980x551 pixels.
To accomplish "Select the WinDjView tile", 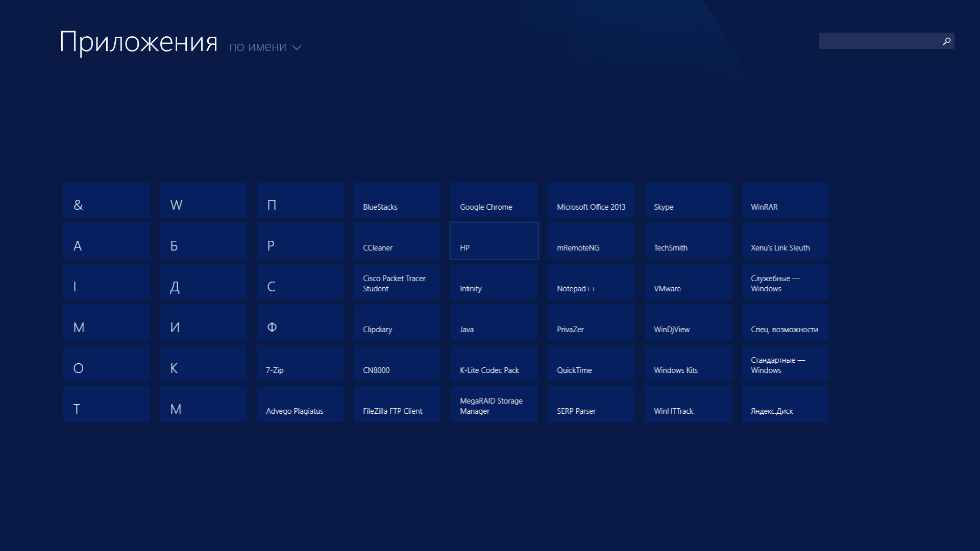I will click(688, 322).
